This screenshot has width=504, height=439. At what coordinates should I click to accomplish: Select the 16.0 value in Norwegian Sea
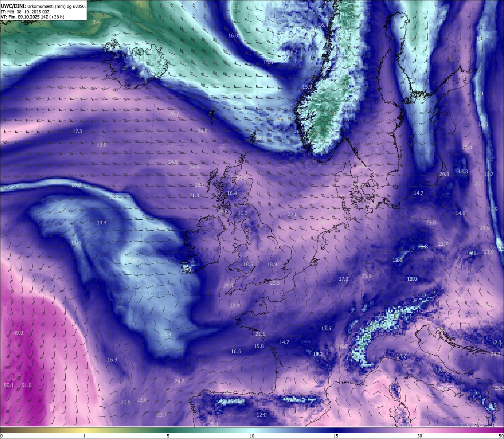(233, 35)
